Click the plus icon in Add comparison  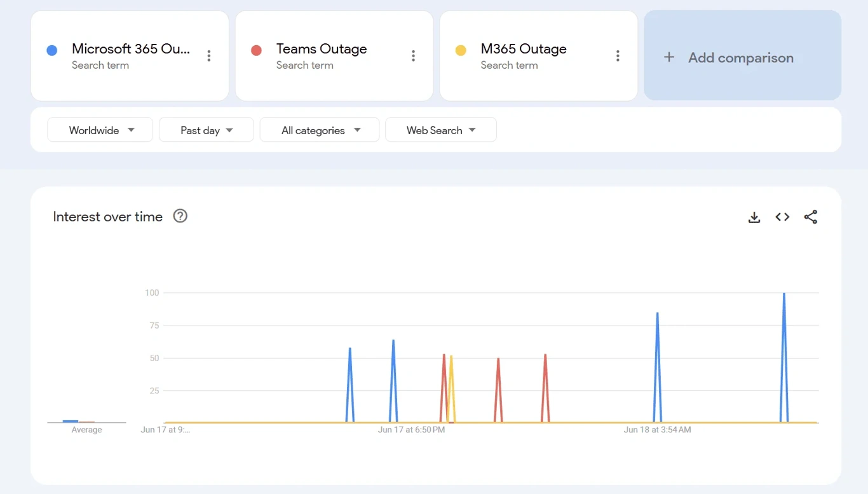(669, 57)
